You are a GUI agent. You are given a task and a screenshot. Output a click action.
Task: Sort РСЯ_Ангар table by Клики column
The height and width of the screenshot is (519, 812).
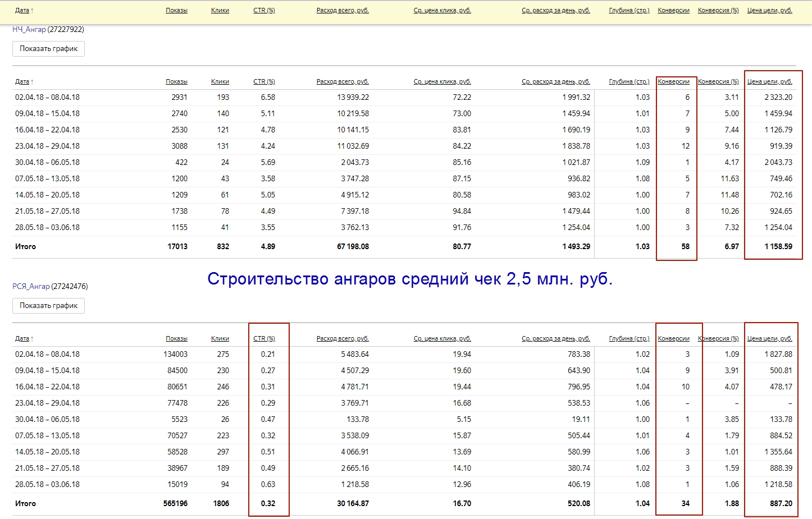(220, 338)
